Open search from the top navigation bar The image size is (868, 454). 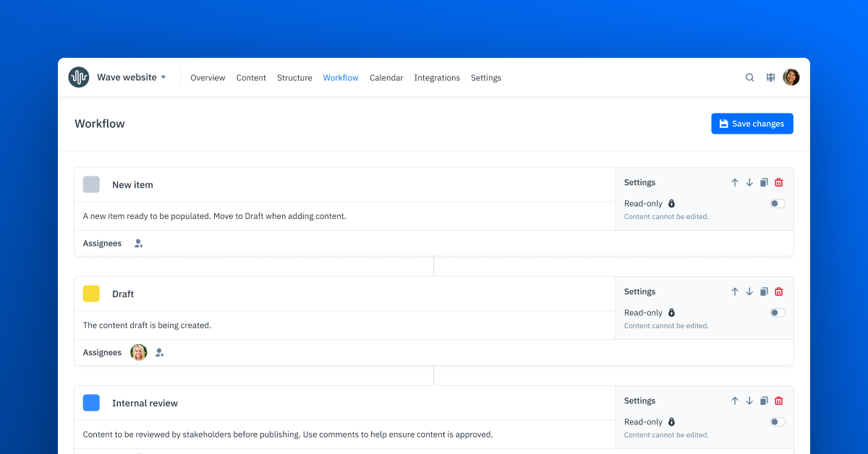coord(749,77)
